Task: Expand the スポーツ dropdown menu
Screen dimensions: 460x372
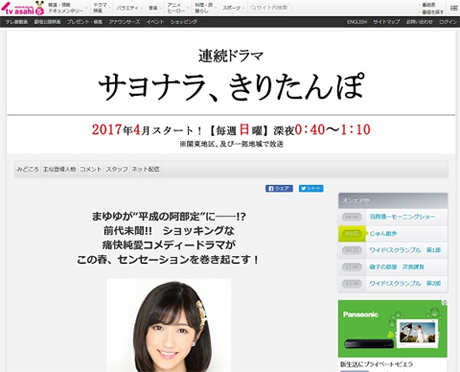Action: pyautogui.click(x=232, y=8)
